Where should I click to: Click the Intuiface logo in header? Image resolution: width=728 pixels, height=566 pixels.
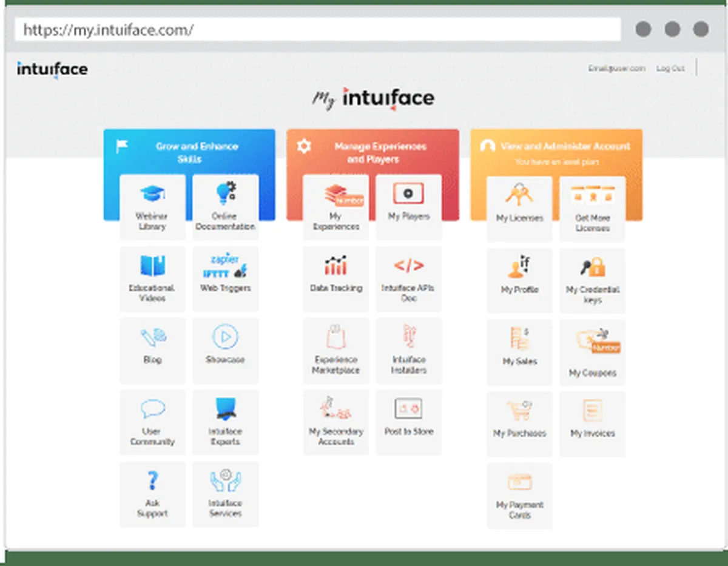(x=52, y=70)
